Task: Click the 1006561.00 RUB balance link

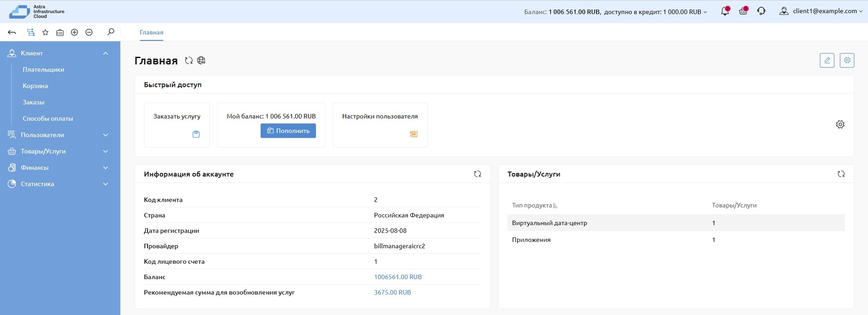Action: click(x=398, y=277)
